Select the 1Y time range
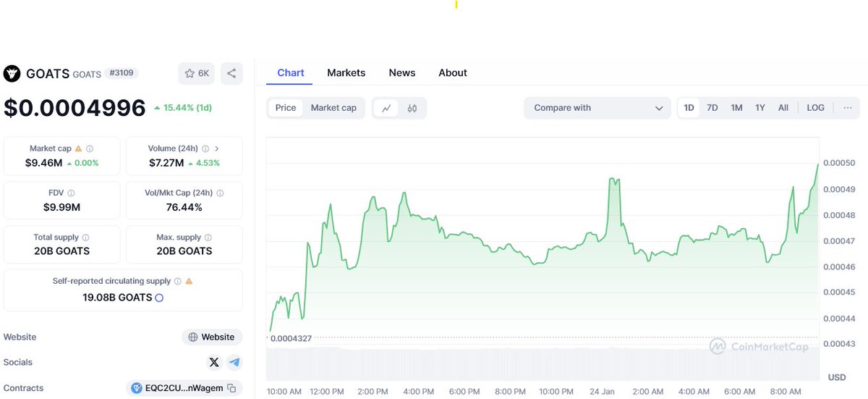 (x=760, y=108)
